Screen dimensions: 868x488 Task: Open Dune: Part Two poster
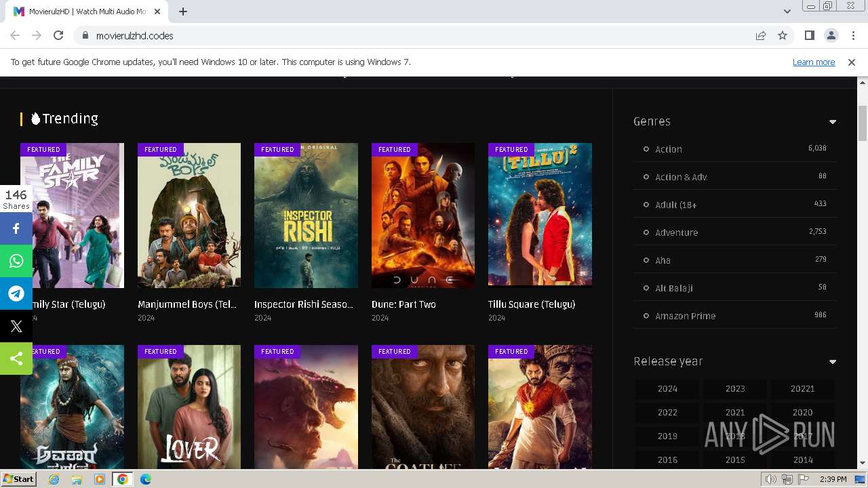(423, 216)
